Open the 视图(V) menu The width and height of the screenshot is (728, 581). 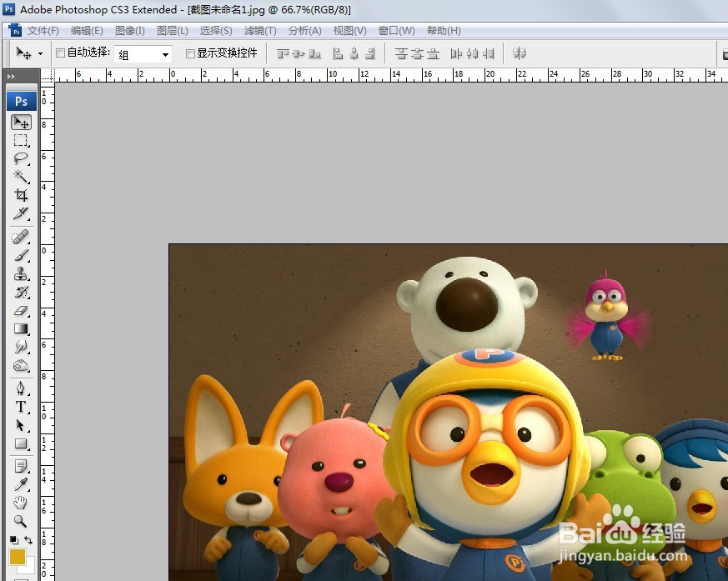(x=349, y=31)
